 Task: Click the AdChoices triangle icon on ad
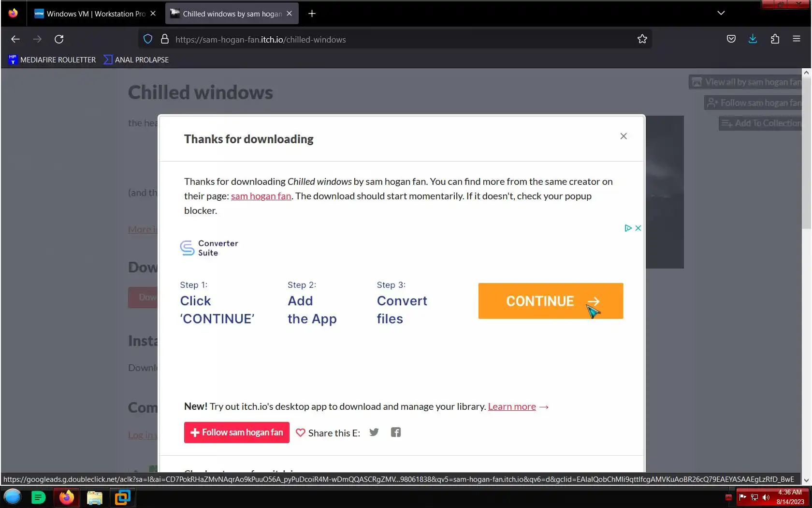(628, 228)
